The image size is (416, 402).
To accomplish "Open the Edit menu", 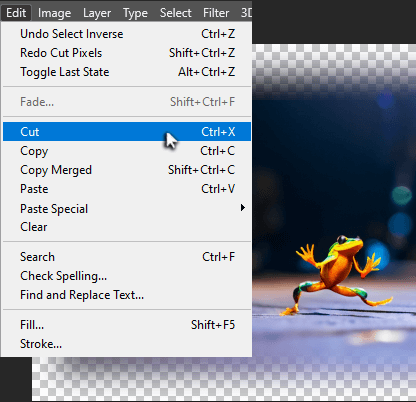I will pyautogui.click(x=16, y=13).
